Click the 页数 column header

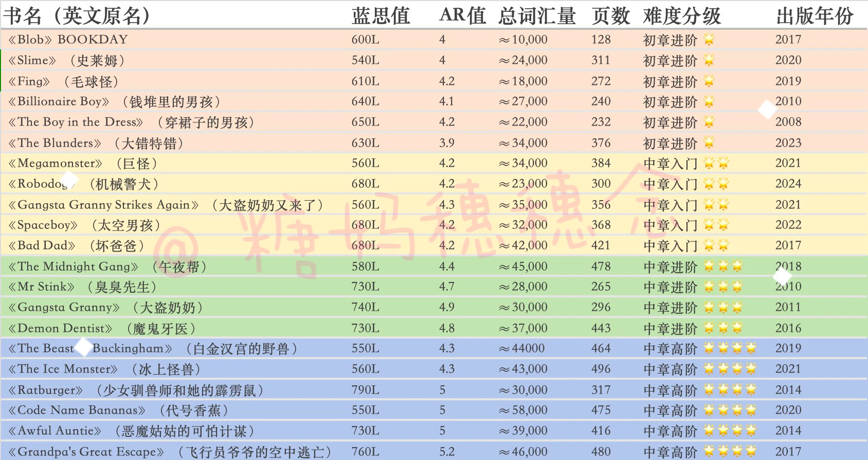click(610, 15)
